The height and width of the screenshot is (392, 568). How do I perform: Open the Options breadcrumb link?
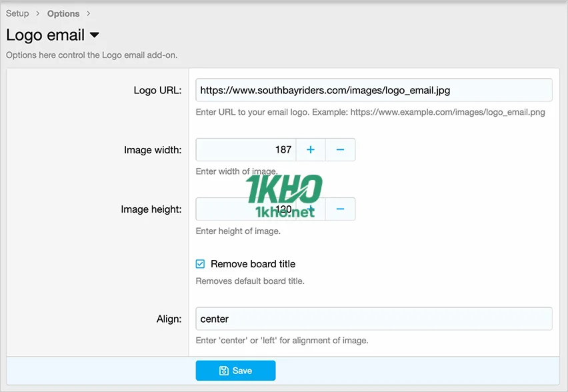point(63,13)
